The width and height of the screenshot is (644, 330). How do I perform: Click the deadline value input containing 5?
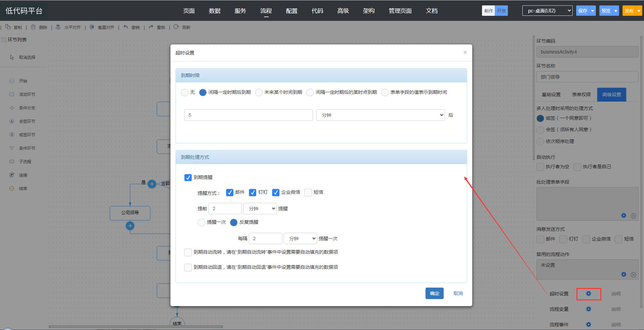[248, 115]
